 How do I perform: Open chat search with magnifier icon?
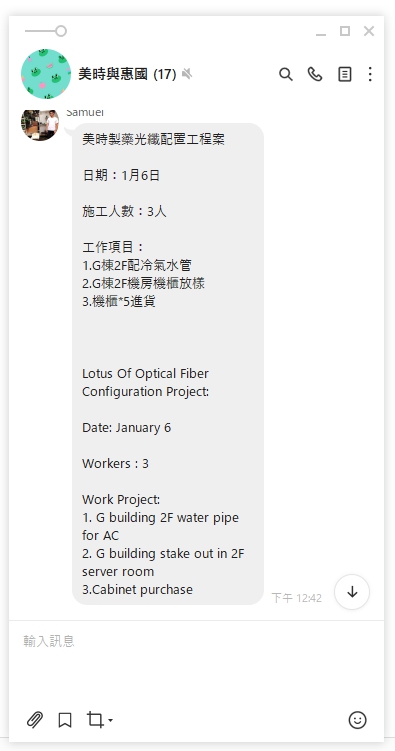point(286,74)
